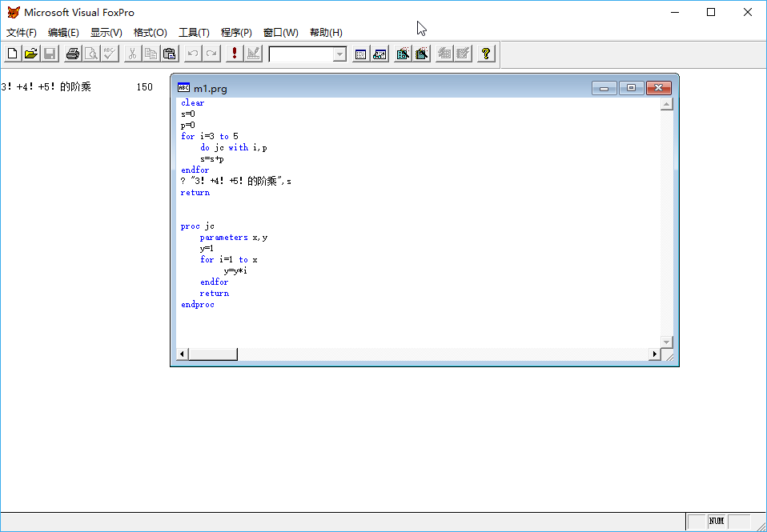
Task: Click the editor's horizontal scroll left arrow
Action: pyautogui.click(x=183, y=354)
